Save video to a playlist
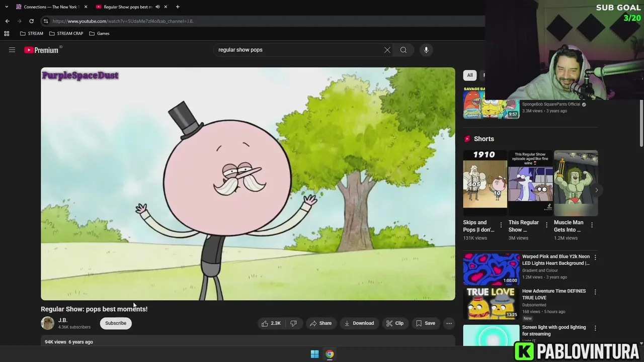Screen dimensions: 644x362 click(x=425, y=323)
